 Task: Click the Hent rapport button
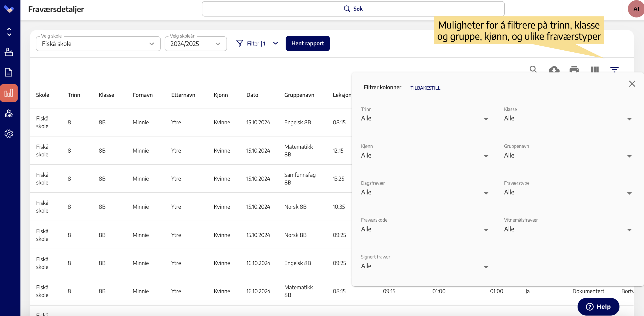click(x=307, y=43)
